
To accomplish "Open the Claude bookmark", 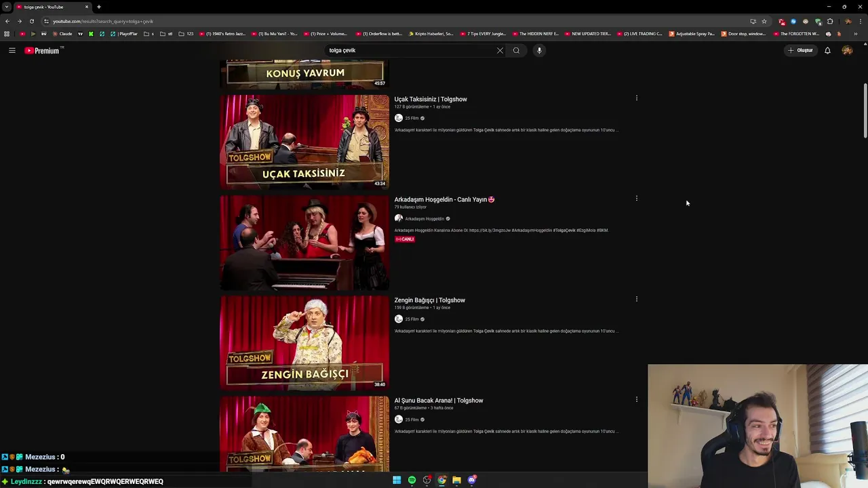I will click(63, 34).
